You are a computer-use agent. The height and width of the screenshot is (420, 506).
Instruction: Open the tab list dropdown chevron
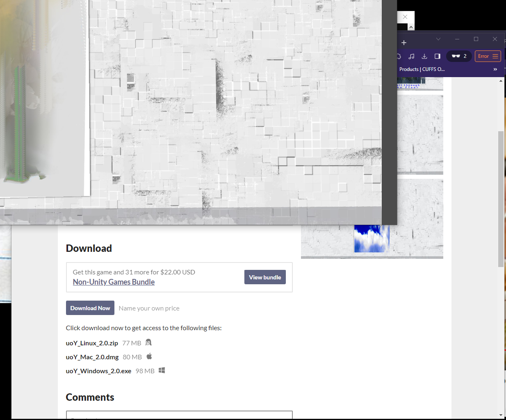(438, 39)
